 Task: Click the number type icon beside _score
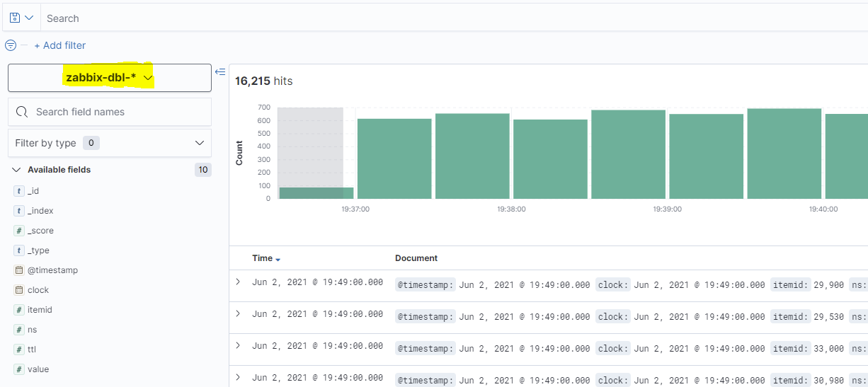19,231
